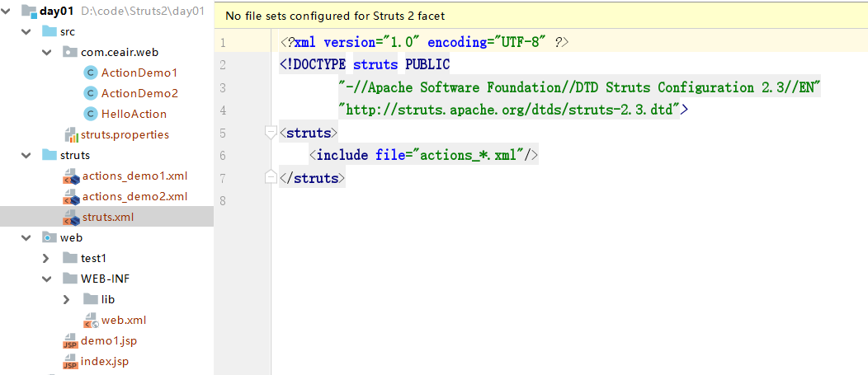Viewport: 868px width, 375px height.
Task: Select the WEB-INF folder label
Action: click(106, 279)
